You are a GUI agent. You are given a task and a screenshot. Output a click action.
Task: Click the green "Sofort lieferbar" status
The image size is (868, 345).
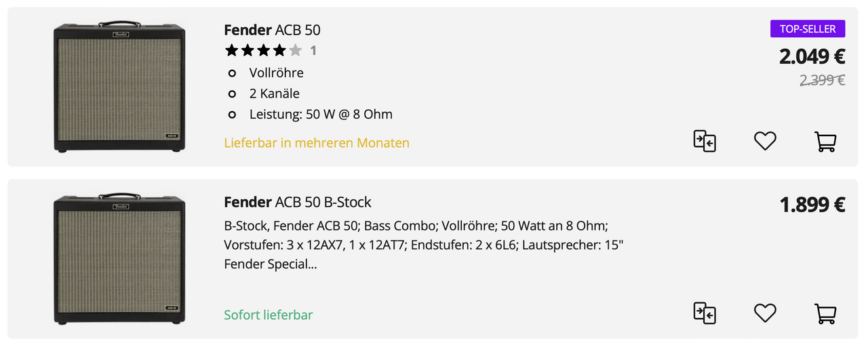269,315
